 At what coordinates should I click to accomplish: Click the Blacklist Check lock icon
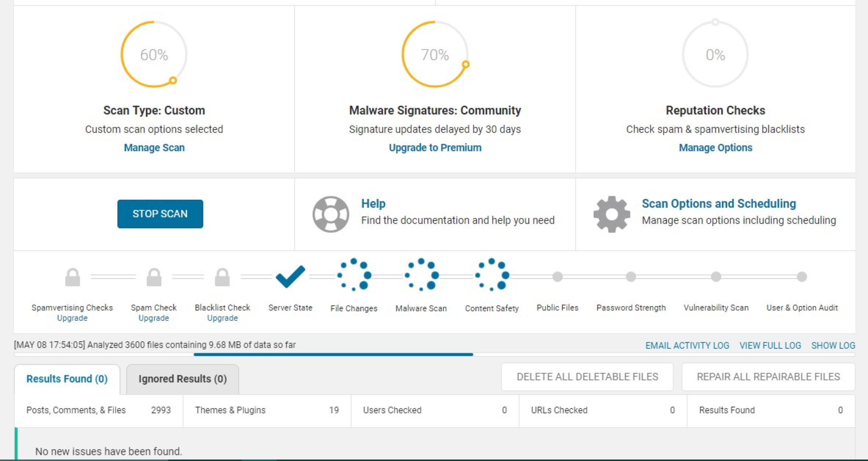pyautogui.click(x=222, y=277)
